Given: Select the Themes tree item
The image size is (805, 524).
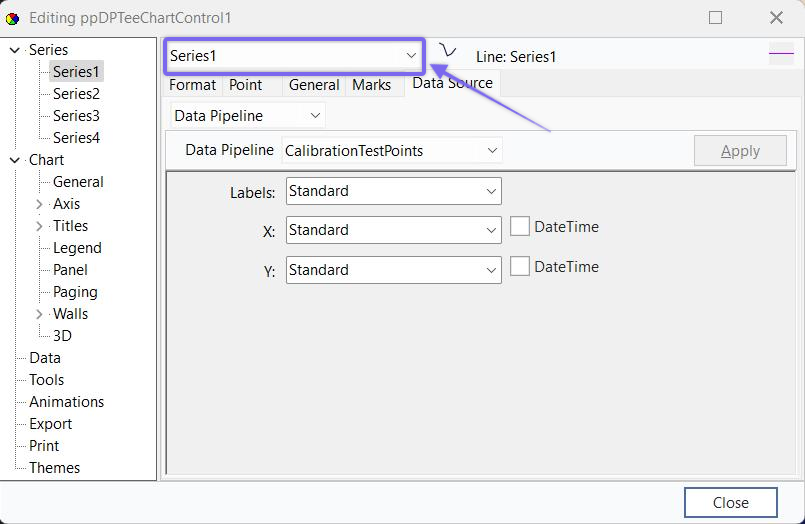Looking at the screenshot, I should click(x=54, y=468).
